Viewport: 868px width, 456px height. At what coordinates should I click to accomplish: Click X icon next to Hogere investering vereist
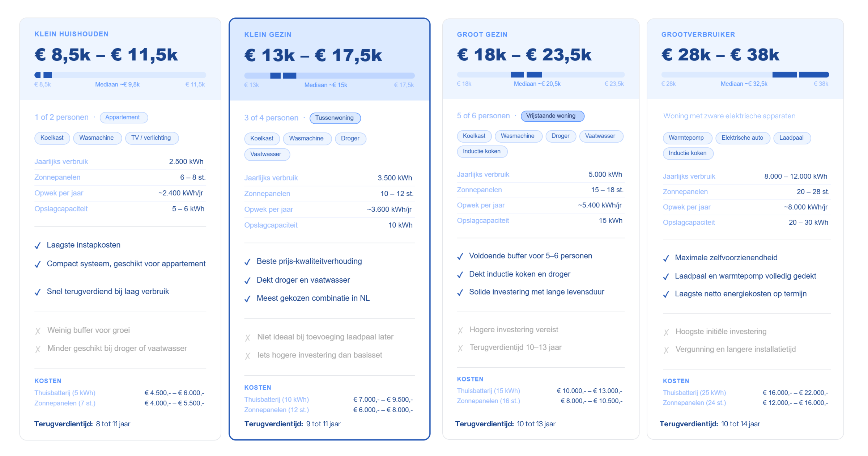pos(460,330)
